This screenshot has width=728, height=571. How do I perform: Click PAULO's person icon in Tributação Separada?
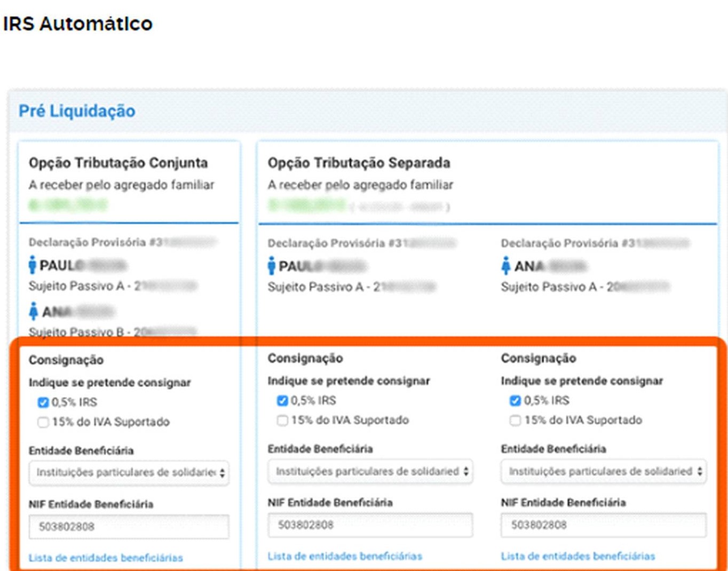(x=272, y=266)
